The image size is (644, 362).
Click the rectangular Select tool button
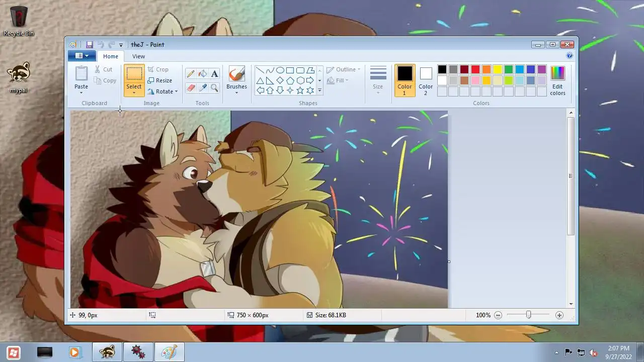[134, 74]
